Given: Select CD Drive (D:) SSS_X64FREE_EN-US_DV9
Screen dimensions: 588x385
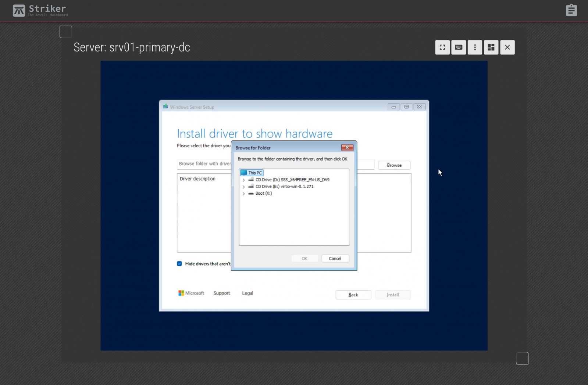Looking at the screenshot, I should click(x=292, y=180).
